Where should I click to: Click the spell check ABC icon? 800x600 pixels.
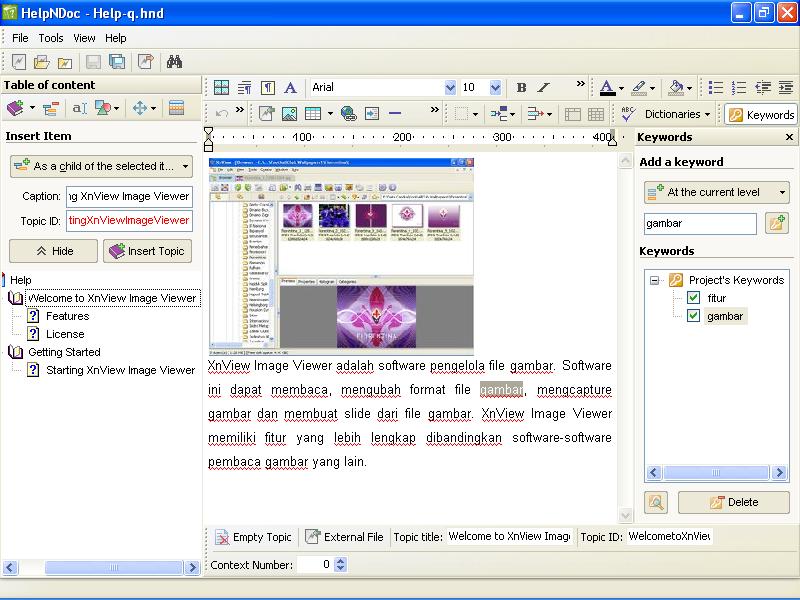tap(628, 114)
